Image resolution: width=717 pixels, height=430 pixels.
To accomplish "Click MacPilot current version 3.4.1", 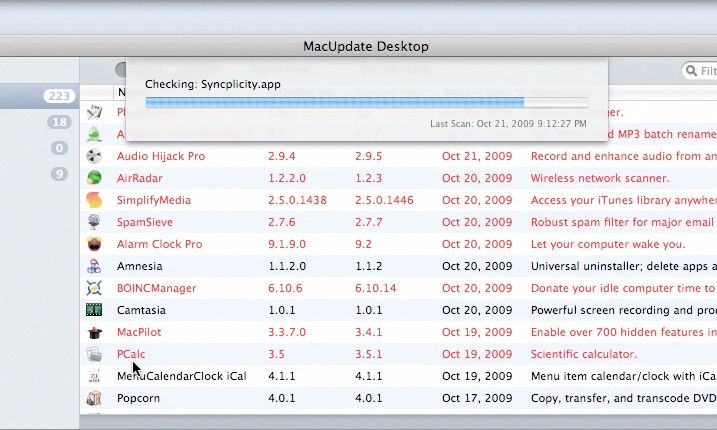I will point(369,332).
